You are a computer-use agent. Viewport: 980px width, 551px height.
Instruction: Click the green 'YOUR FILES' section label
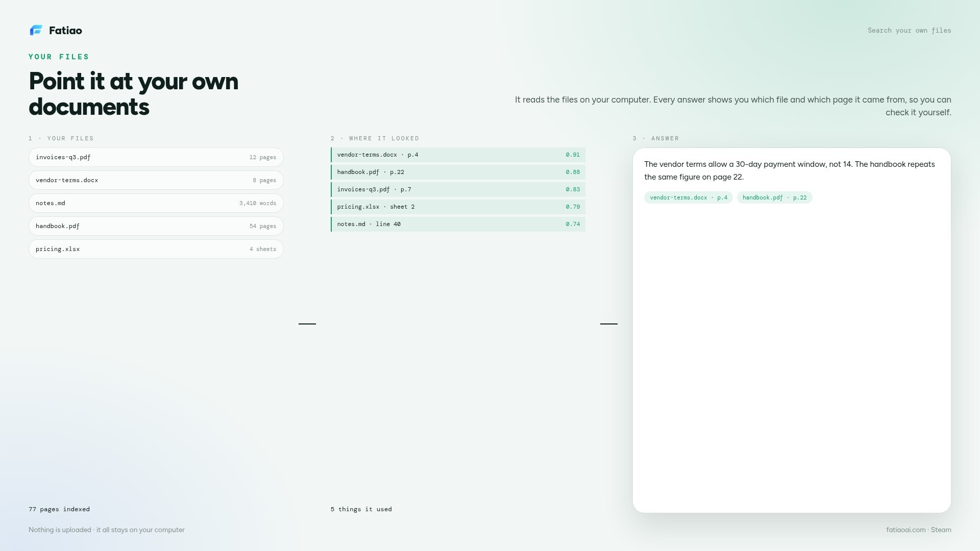(59, 57)
